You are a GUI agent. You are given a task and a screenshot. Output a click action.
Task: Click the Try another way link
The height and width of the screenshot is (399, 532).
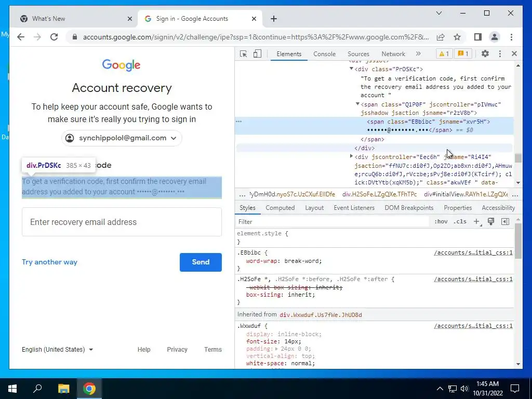(x=49, y=262)
